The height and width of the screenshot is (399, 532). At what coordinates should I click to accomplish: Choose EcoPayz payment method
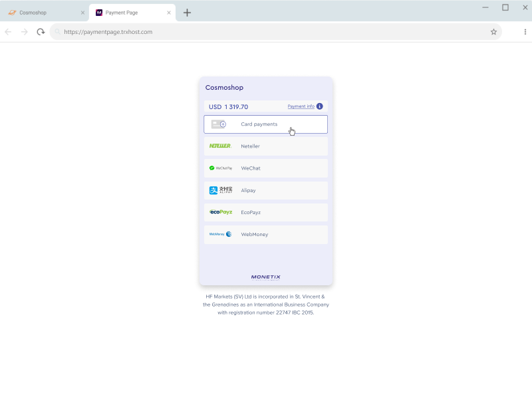pyautogui.click(x=265, y=212)
